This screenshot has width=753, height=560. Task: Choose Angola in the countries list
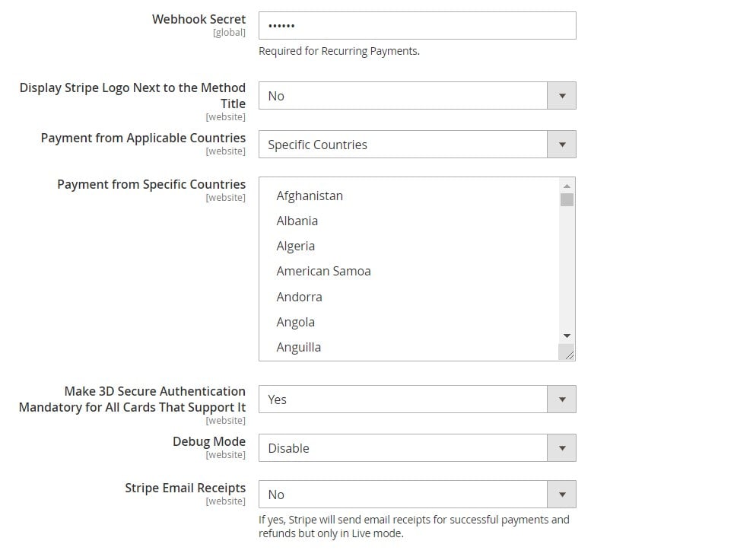tap(296, 322)
